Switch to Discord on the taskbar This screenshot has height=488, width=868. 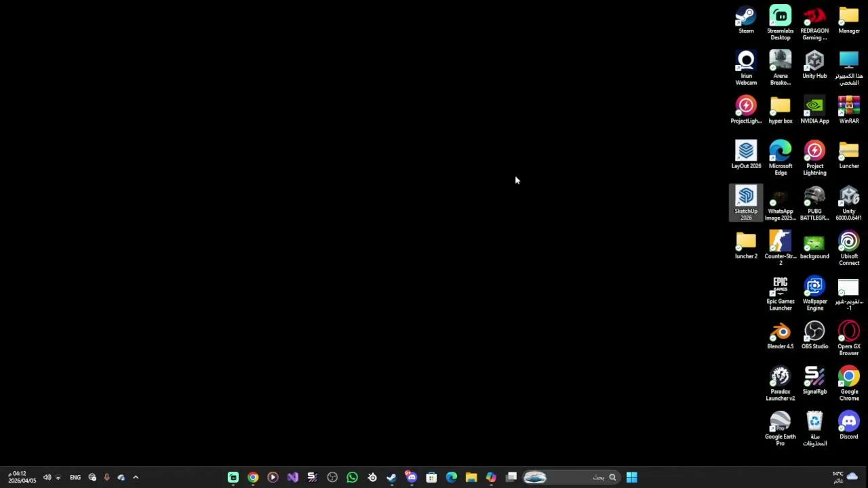pyautogui.click(x=412, y=477)
